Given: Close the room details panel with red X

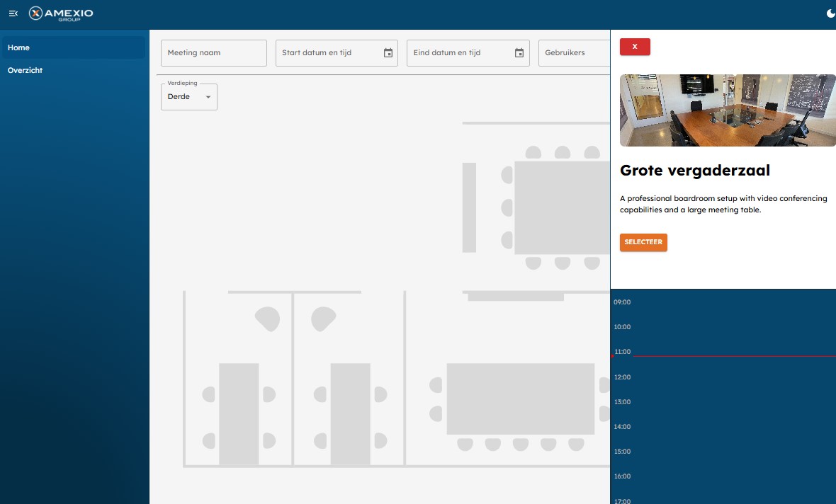Looking at the screenshot, I should coord(635,47).
